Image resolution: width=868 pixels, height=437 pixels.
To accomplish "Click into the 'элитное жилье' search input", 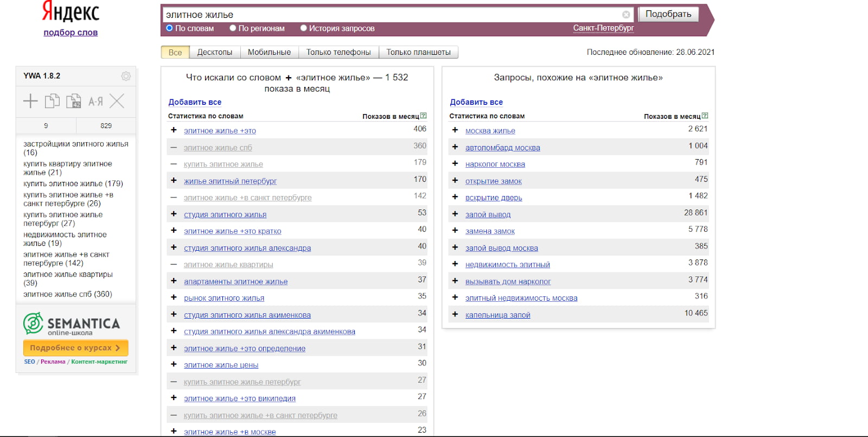I will tap(391, 15).
